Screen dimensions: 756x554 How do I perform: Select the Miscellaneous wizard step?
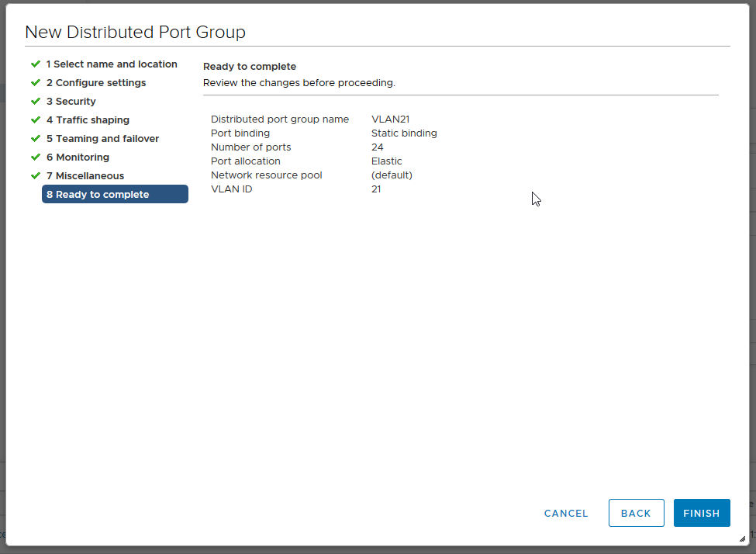pos(85,175)
